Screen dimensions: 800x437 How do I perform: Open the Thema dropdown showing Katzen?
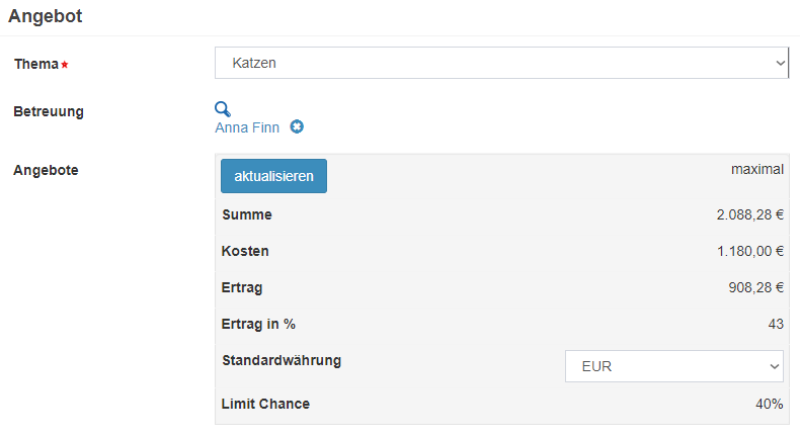[x=502, y=63]
